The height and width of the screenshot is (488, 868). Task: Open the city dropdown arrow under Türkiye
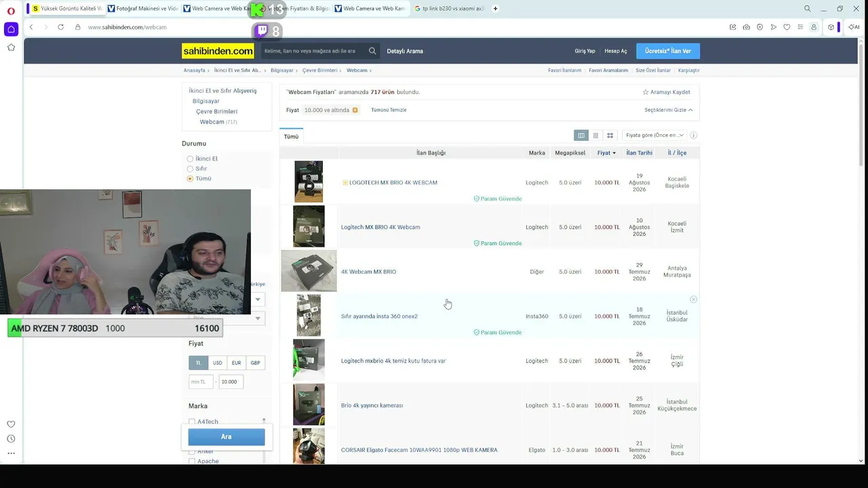(x=258, y=299)
